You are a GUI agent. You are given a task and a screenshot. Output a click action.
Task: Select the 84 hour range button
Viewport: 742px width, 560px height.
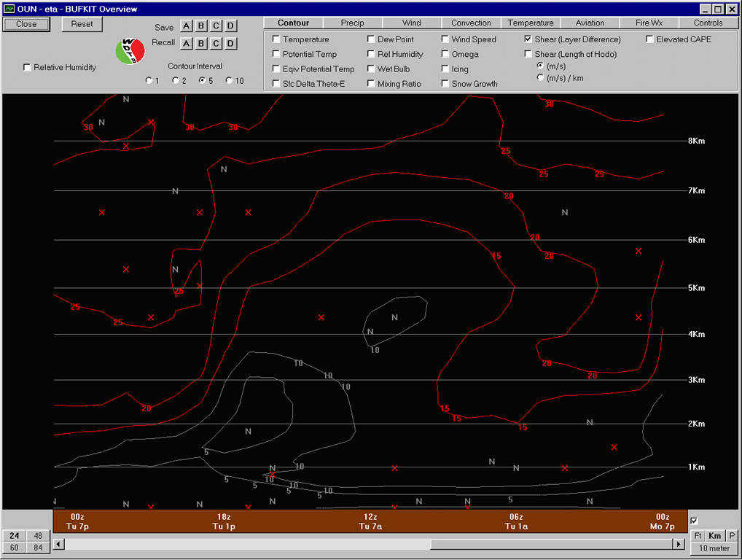(x=38, y=548)
